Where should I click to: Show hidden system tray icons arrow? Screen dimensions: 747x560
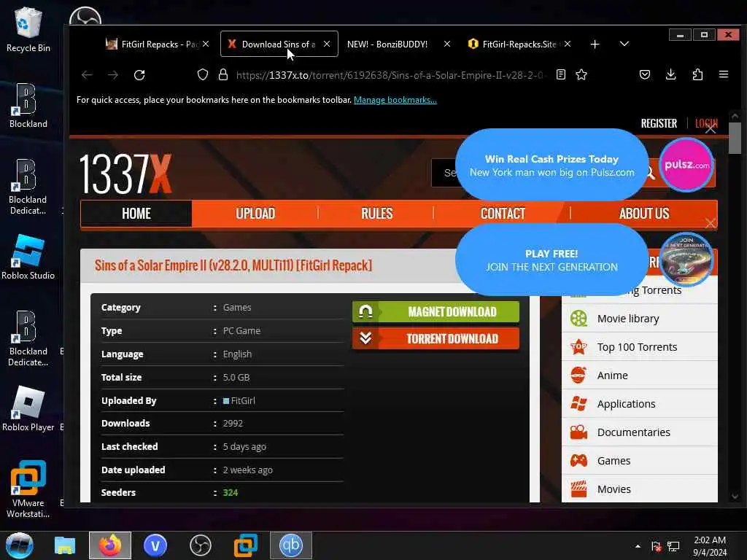click(638, 546)
